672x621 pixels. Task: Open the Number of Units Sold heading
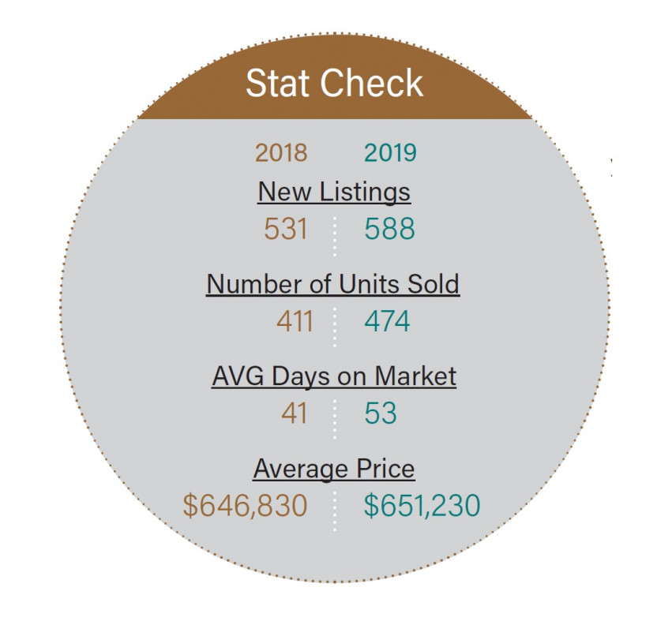tap(333, 284)
